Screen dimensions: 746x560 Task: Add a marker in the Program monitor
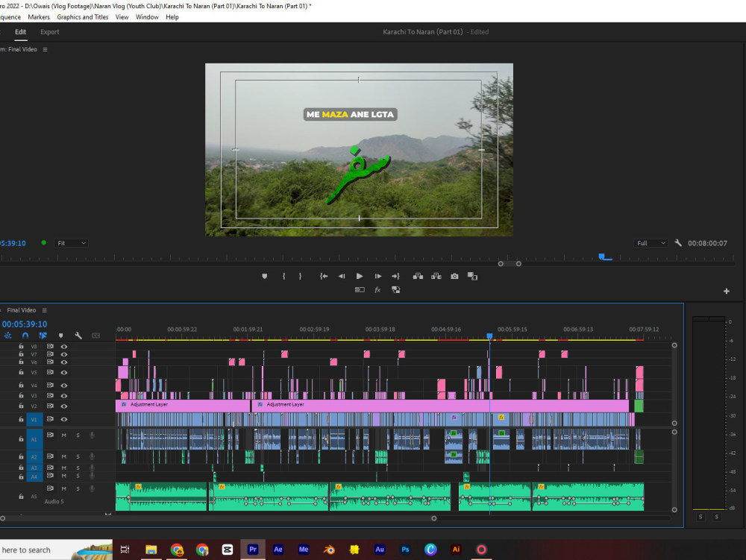(x=265, y=276)
